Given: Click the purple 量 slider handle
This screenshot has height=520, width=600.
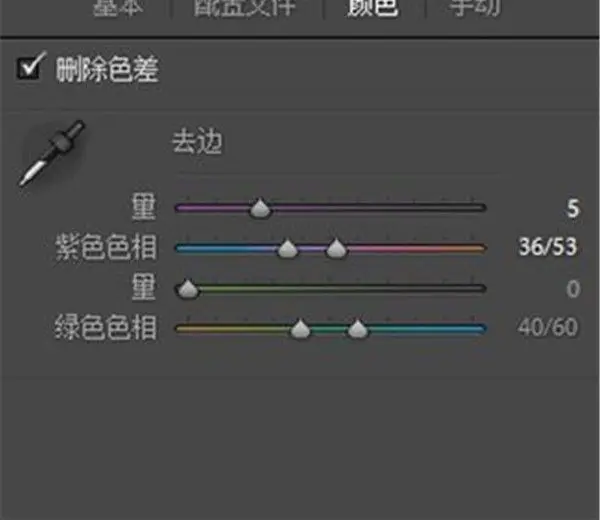Looking at the screenshot, I should click(x=260, y=209).
